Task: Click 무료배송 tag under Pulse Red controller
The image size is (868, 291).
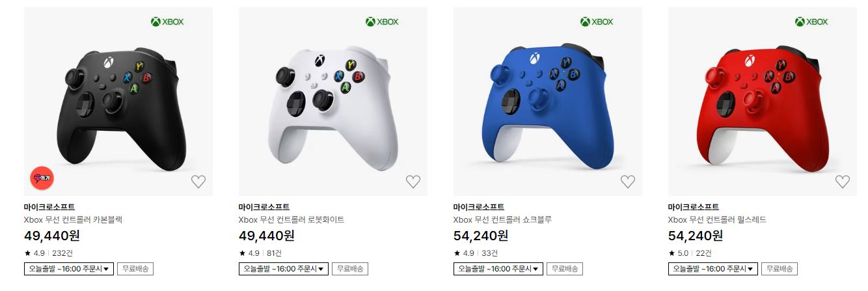Action: (780, 269)
